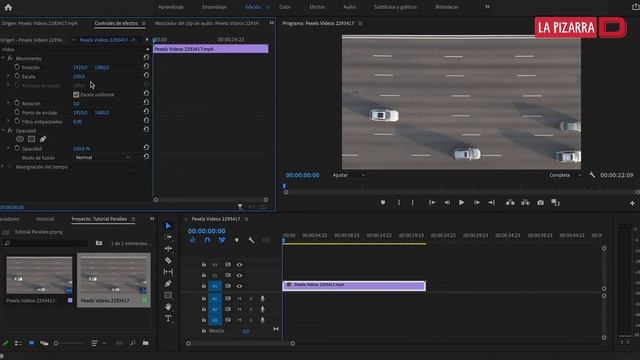Export frame with camera icon

pyautogui.click(x=540, y=202)
